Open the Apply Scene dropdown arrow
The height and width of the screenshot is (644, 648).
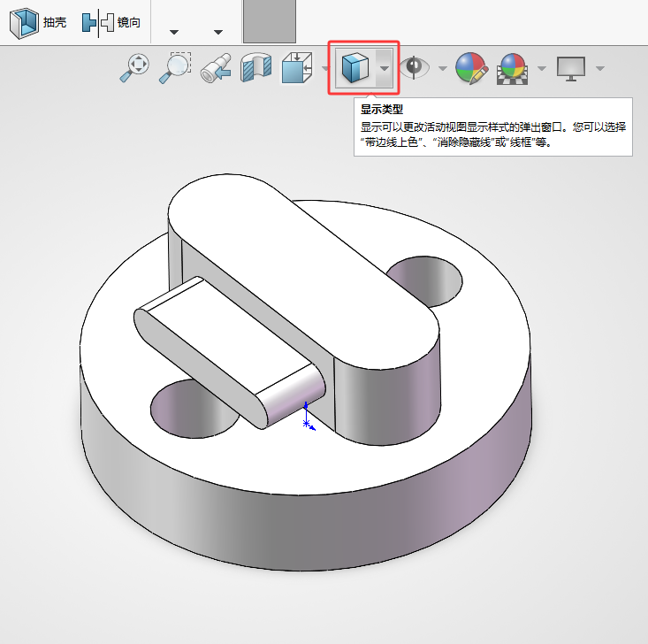542,68
